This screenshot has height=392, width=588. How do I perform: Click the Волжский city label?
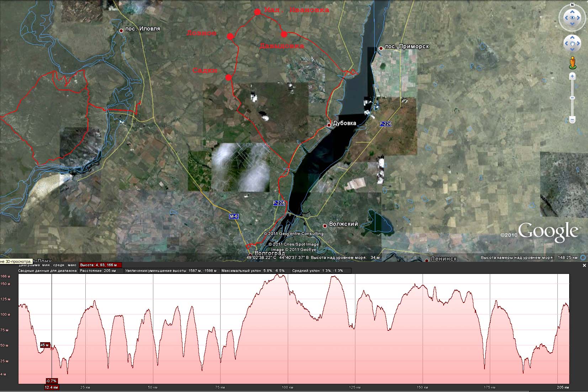(x=344, y=224)
